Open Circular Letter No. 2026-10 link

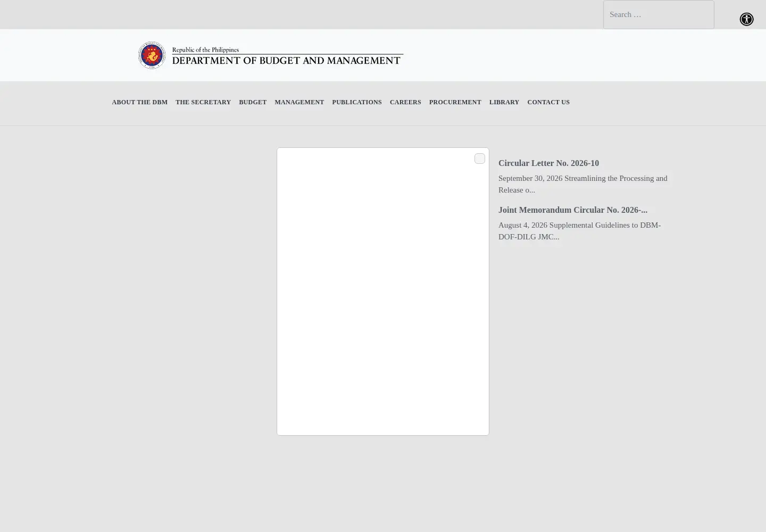548,163
